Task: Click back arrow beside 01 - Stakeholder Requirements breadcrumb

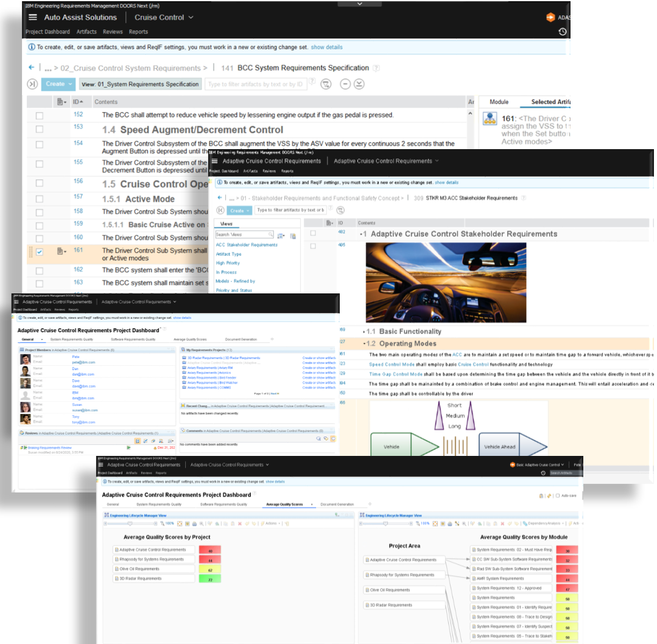Action: (x=219, y=198)
